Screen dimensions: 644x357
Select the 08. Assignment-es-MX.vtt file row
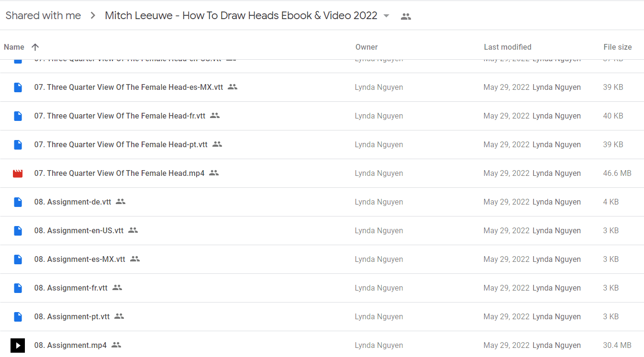[x=322, y=259]
